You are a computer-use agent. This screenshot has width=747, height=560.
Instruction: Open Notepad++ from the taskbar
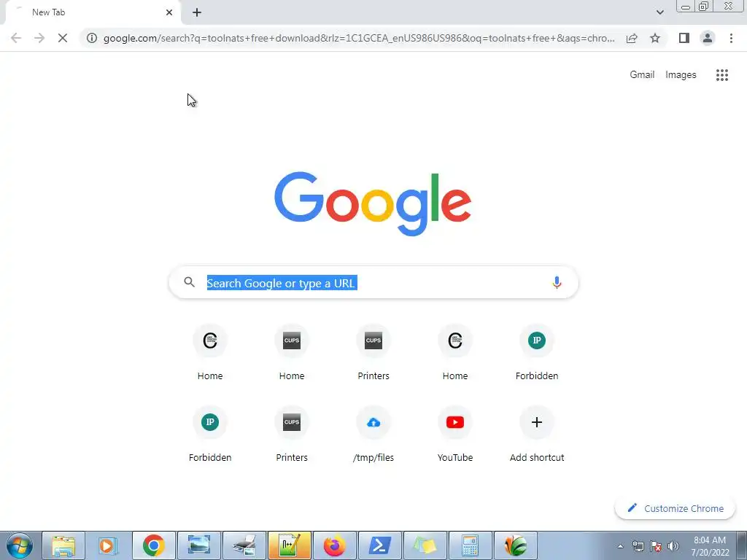289,545
